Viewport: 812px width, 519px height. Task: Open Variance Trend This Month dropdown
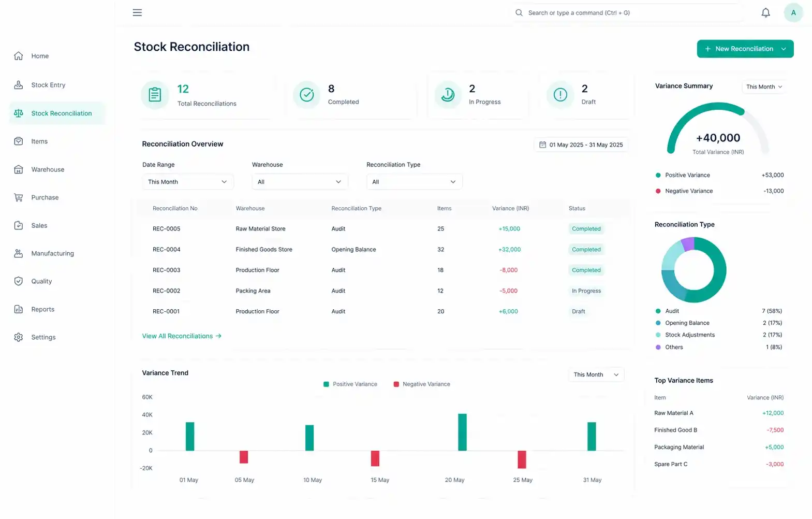[596, 374]
